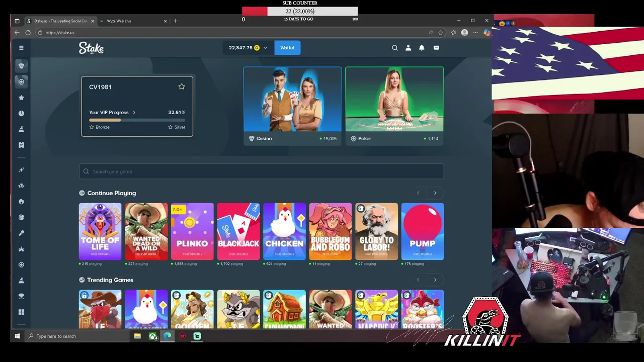Click the fire icon in sidebar

coord(21,202)
